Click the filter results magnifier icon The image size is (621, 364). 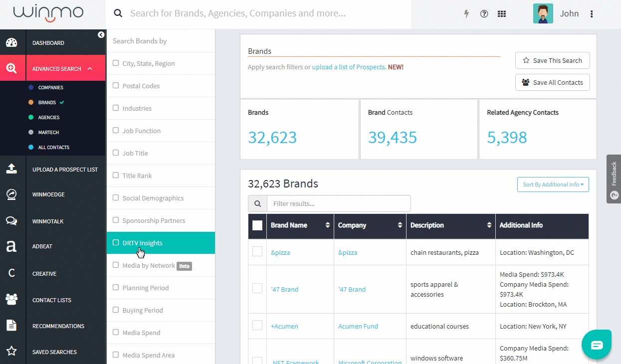click(257, 203)
